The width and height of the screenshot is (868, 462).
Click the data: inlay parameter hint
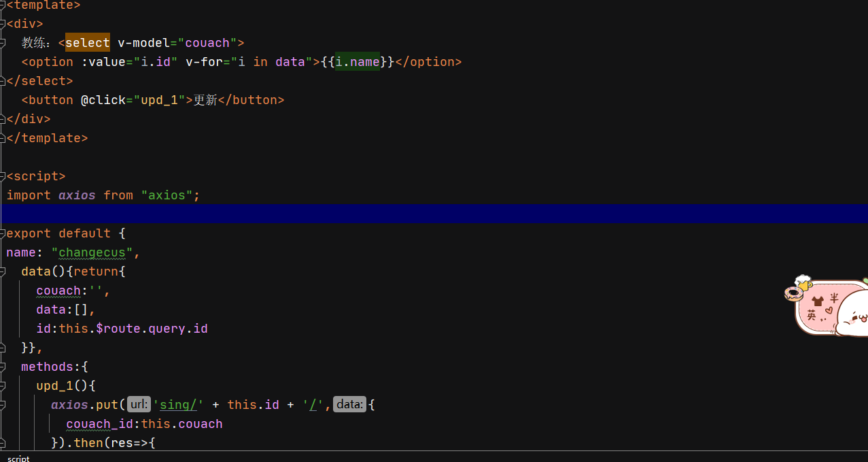tap(349, 405)
